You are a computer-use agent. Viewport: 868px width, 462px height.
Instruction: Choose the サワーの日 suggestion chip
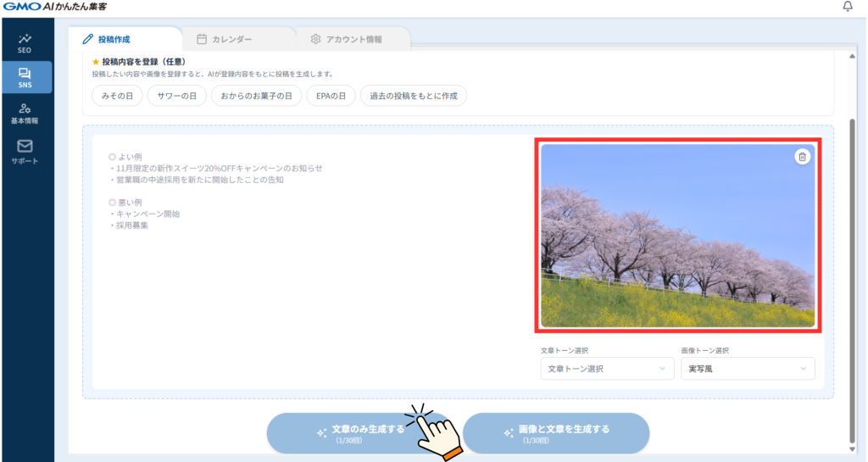pos(176,96)
